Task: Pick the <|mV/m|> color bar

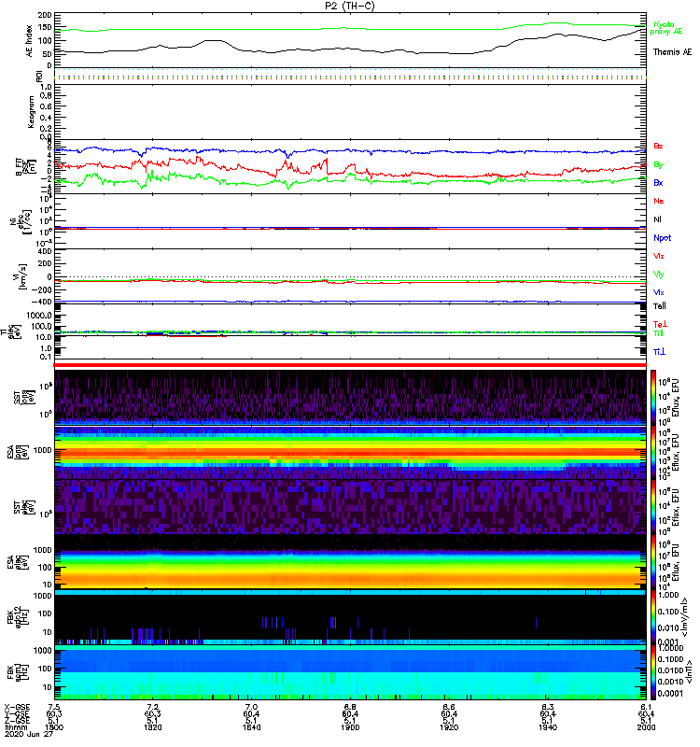Action: coord(653,617)
